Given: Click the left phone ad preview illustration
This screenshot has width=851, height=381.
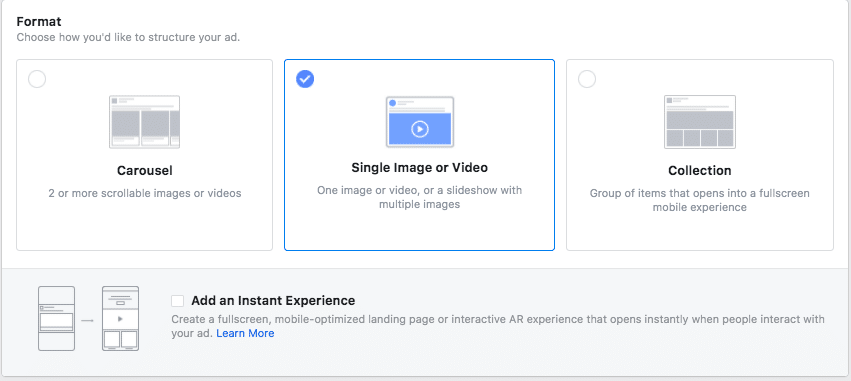Looking at the screenshot, I should (x=56, y=319).
